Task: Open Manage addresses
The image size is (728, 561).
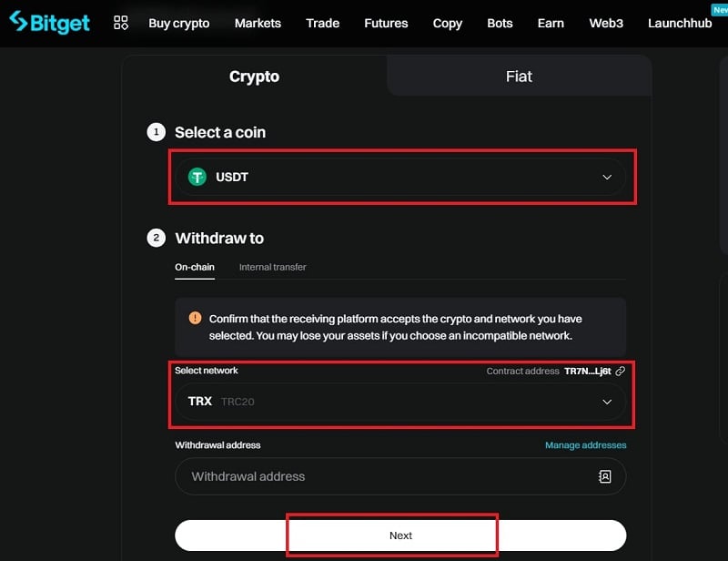Action: [x=585, y=444]
